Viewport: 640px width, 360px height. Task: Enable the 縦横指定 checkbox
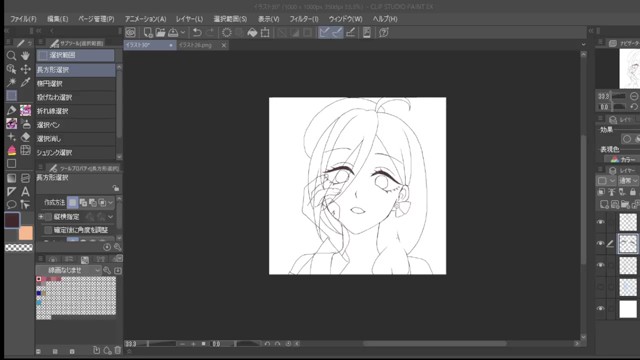[x=49, y=217]
